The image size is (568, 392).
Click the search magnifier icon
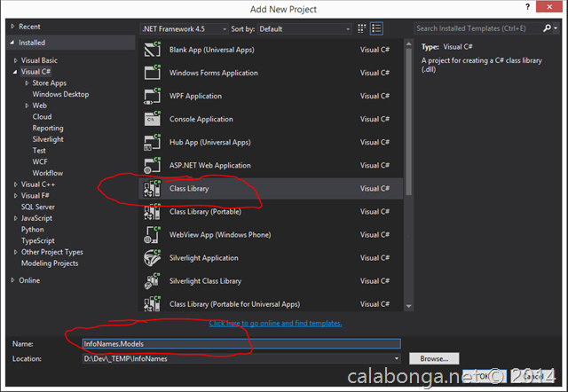coord(547,28)
